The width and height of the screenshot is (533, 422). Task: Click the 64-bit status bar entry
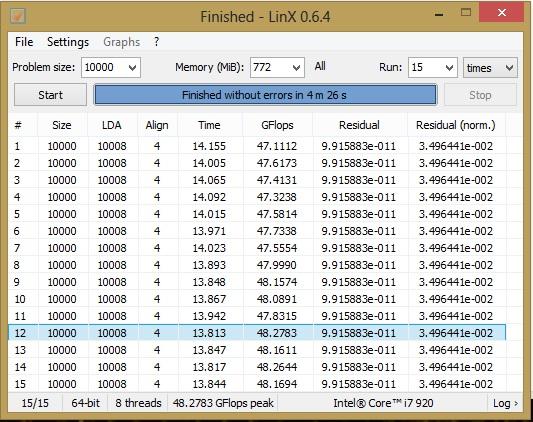pyautogui.click(x=85, y=403)
